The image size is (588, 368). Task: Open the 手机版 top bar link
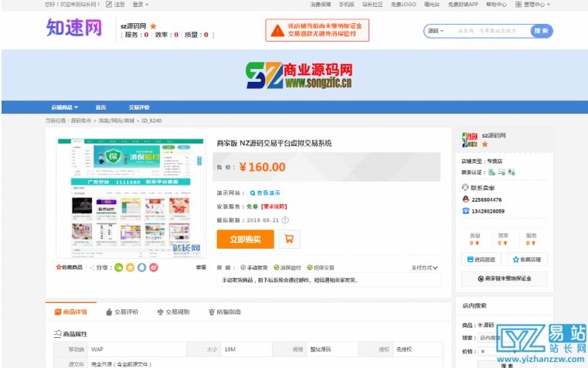[x=346, y=4]
